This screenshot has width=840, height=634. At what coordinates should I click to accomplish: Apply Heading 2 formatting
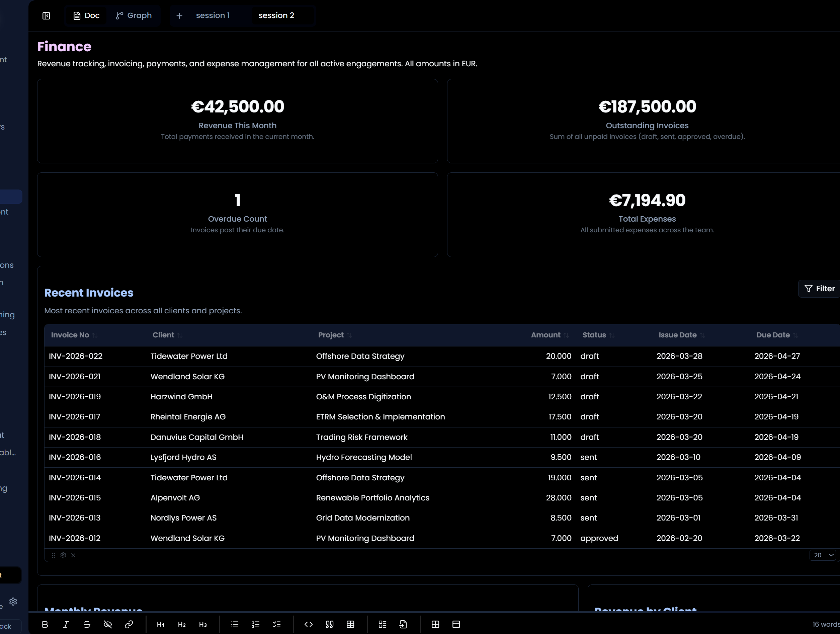click(181, 624)
